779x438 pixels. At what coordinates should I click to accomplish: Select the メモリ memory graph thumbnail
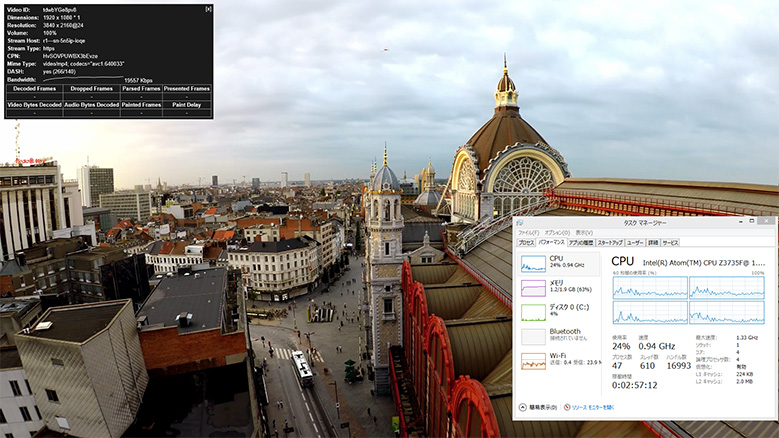533,288
